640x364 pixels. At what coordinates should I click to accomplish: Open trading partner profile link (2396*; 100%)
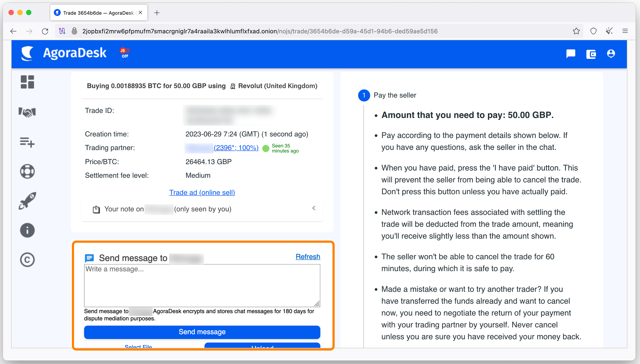236,148
